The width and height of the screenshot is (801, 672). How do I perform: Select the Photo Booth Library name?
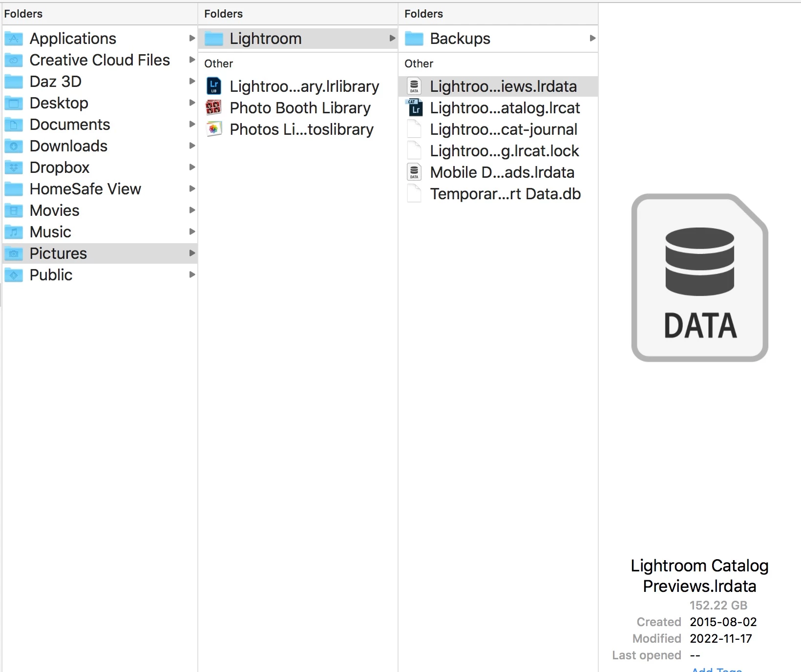tap(300, 108)
